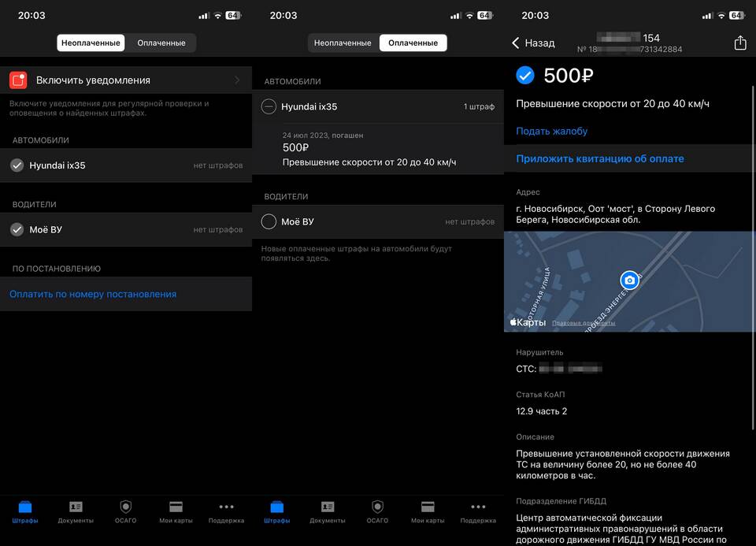756x546 pixels.
Task: Switch to Неоплаченные segment on the paid fines screen
Action: point(343,43)
